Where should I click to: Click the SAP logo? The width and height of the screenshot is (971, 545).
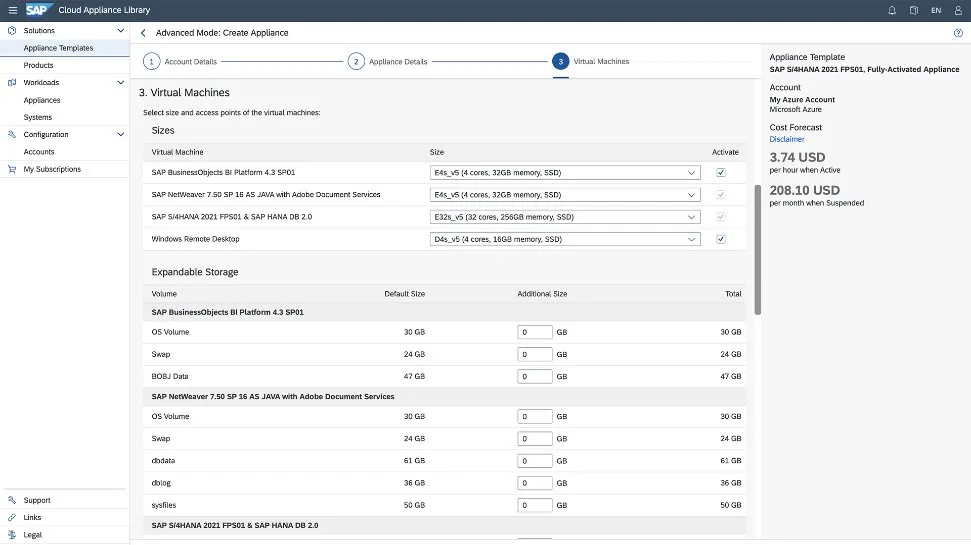(39, 10)
